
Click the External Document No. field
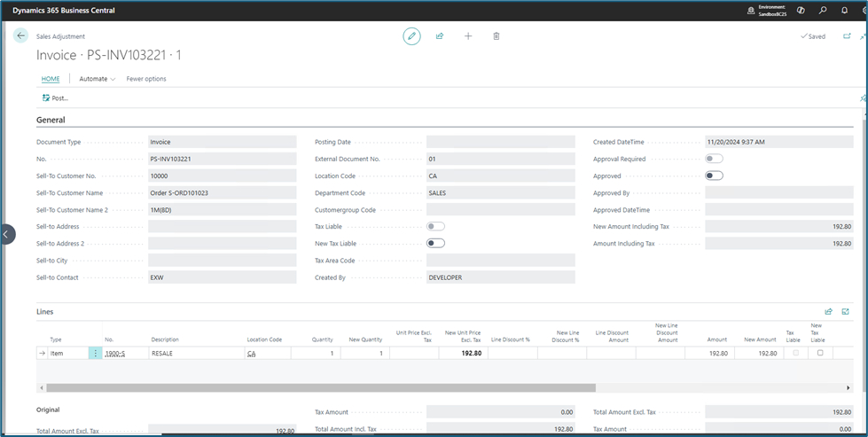501,159
